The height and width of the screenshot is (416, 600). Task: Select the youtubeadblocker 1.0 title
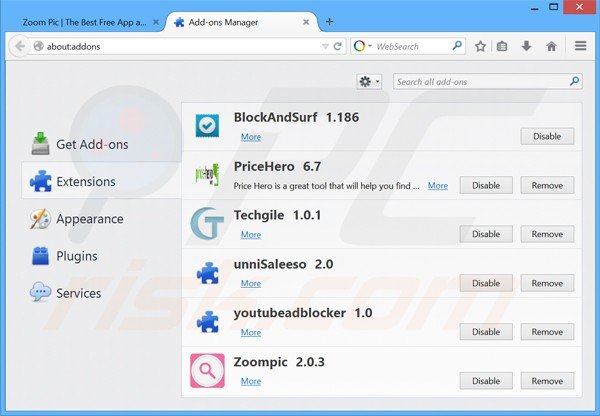tap(303, 313)
